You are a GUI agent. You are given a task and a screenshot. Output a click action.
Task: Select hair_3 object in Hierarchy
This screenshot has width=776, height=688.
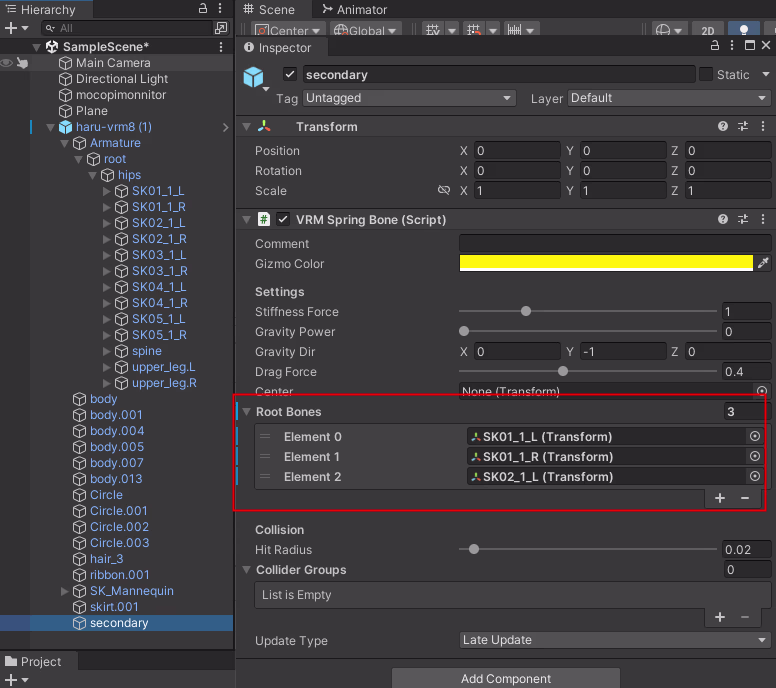106,559
